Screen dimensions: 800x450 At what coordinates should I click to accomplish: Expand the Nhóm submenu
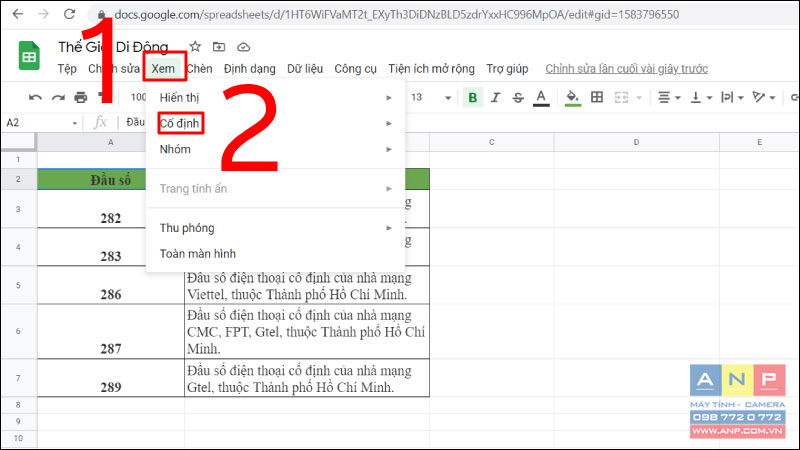(276, 149)
